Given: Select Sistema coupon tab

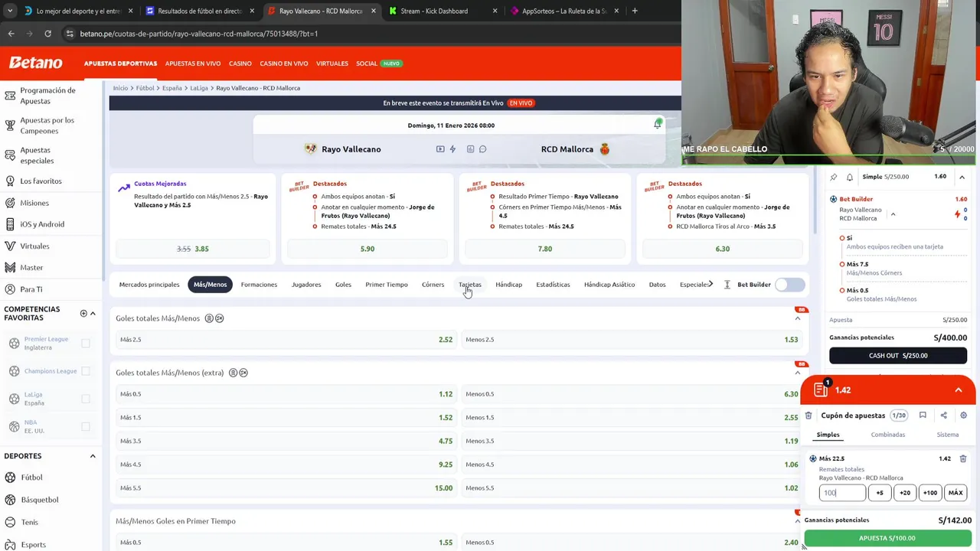Looking at the screenshot, I should pos(947,435).
